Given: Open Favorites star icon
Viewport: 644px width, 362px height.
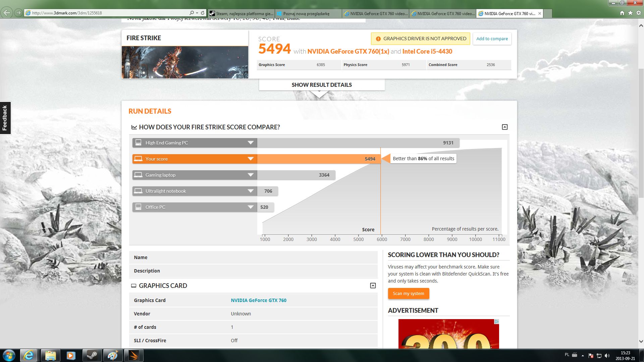Looking at the screenshot, I should coord(630,13).
